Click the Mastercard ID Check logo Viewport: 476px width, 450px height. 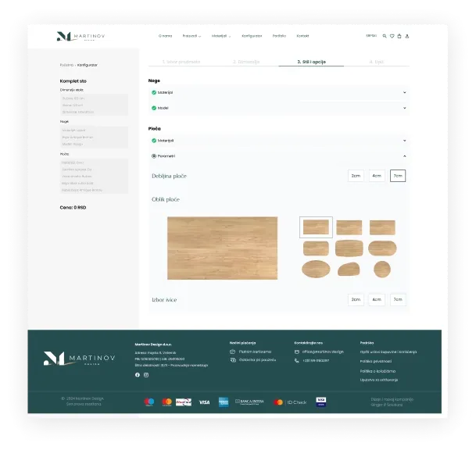pos(290,402)
